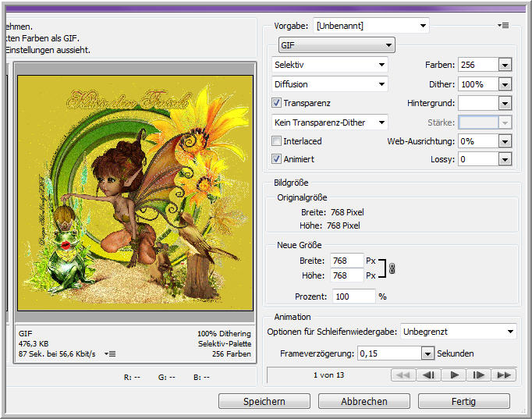Toggle the constrain proportions chain link icon
532x419 pixels.
tap(392, 268)
